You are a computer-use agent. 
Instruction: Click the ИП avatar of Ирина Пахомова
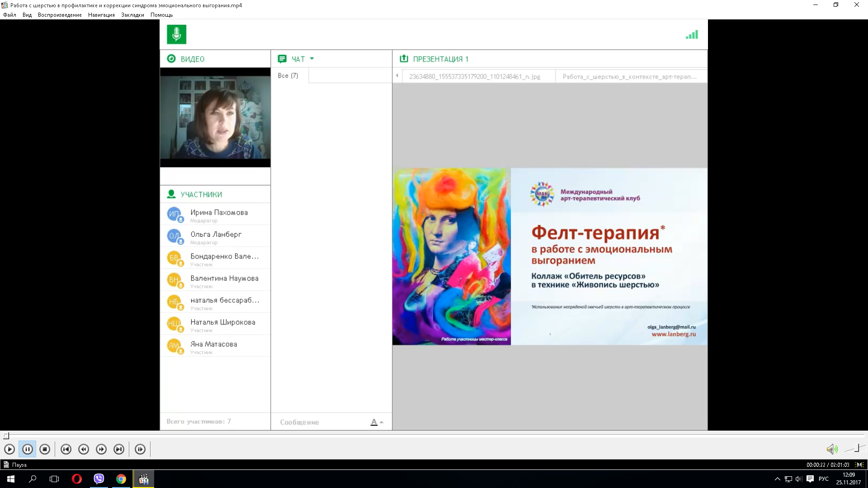coord(175,214)
